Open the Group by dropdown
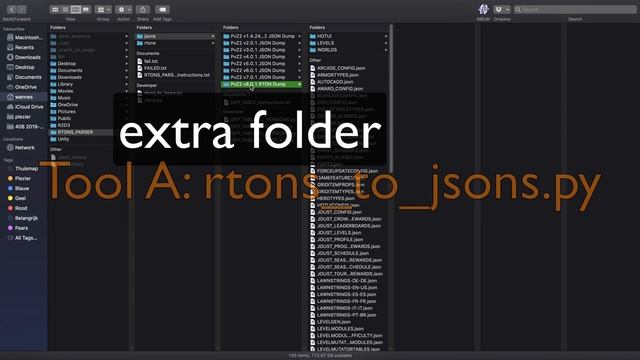The width and height of the screenshot is (640, 360). (103, 9)
